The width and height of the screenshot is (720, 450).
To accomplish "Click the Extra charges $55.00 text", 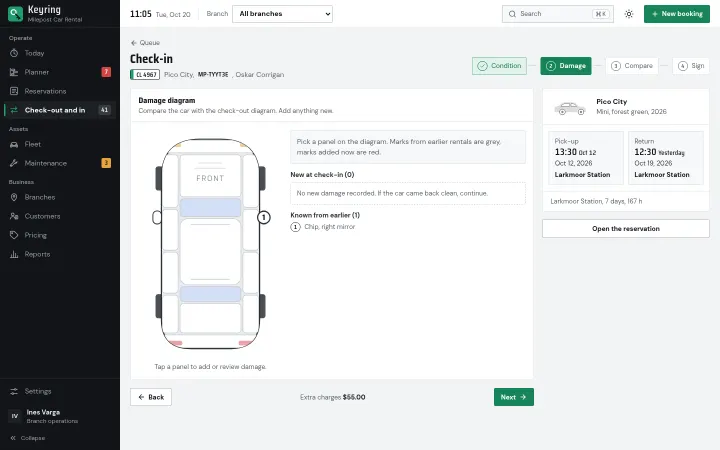I will (x=333, y=397).
